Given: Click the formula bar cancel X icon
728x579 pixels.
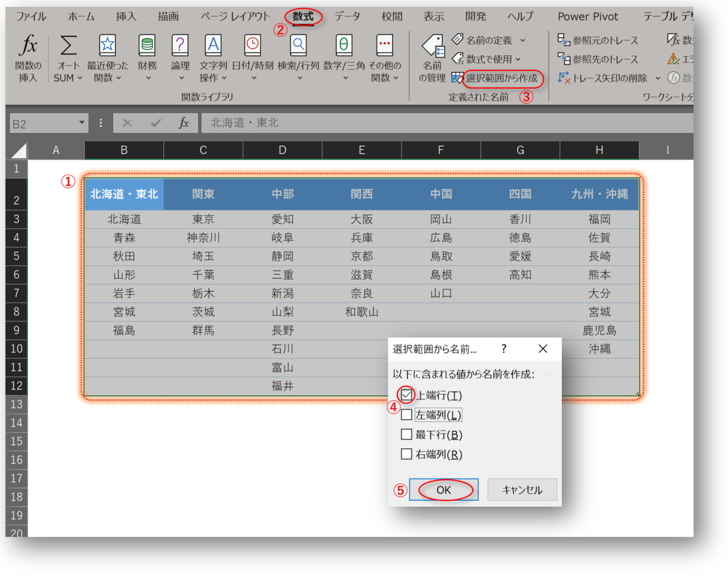Looking at the screenshot, I should coord(127,123).
